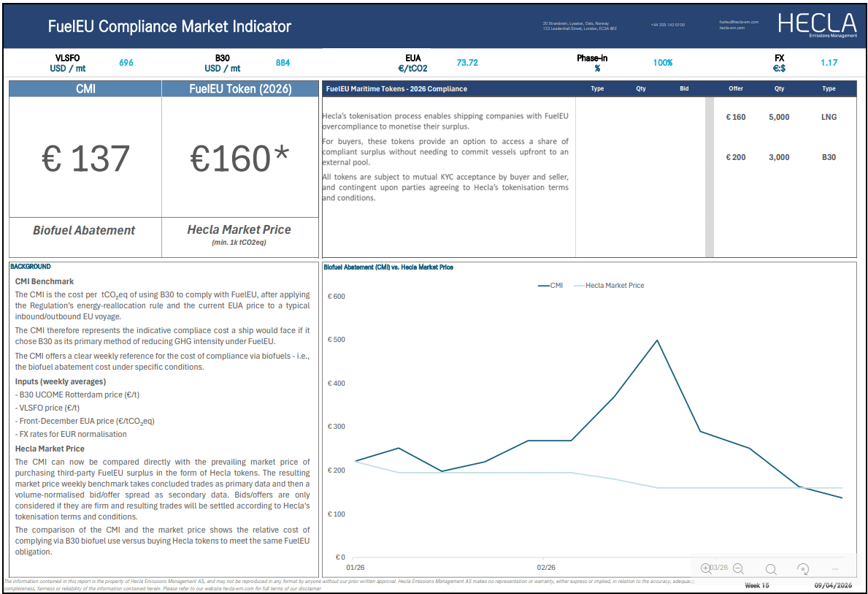Image resolution: width=868 pixels, height=594 pixels.
Task: Click the € 300 y-axis label
Action: tap(336, 427)
